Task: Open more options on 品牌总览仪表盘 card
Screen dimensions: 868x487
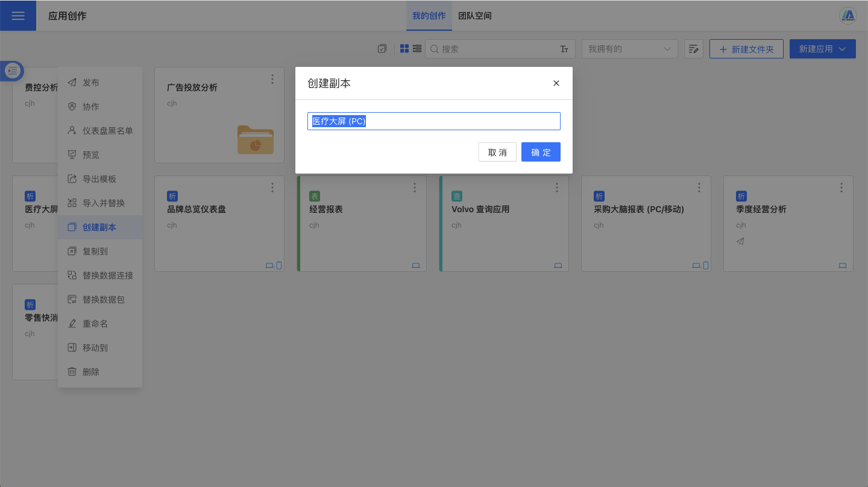Action: click(272, 187)
